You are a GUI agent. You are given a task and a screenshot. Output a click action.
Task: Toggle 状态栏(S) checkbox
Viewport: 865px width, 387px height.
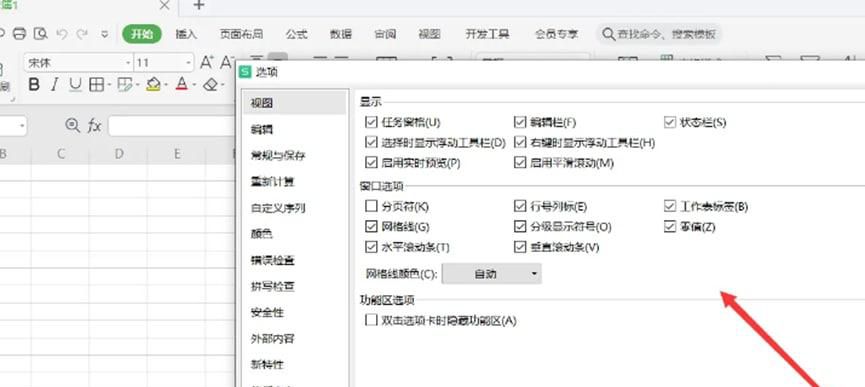tap(670, 122)
